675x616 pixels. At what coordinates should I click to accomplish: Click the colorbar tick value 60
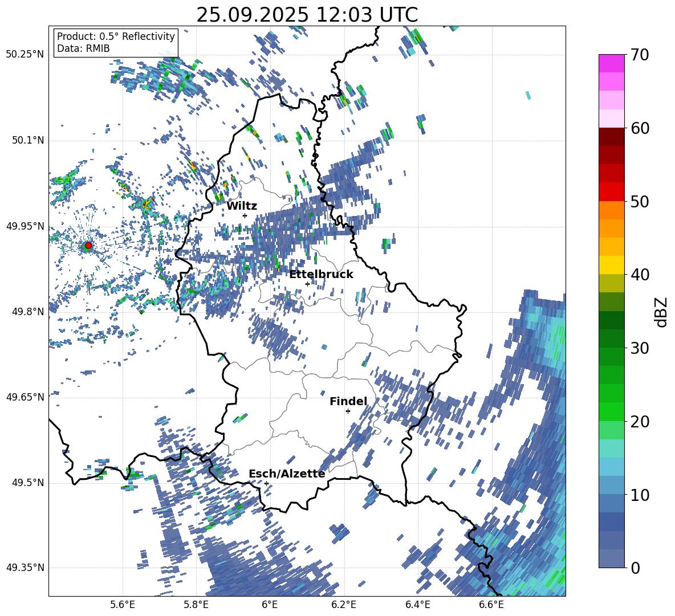pyautogui.click(x=640, y=128)
